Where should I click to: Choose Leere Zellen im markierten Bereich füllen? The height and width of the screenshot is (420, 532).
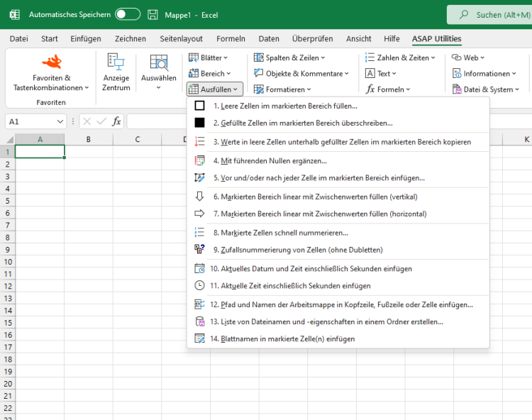point(338,106)
